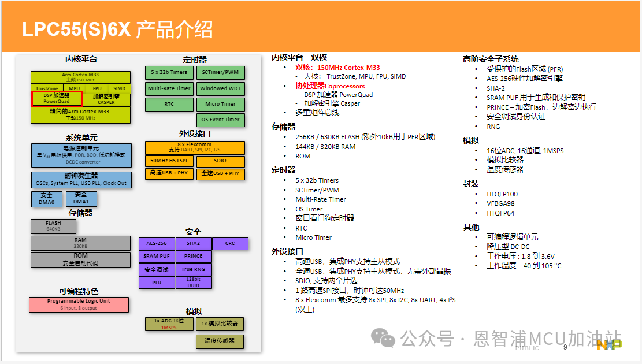
Task: Click the 温度传感器 block
Action: pos(220,341)
